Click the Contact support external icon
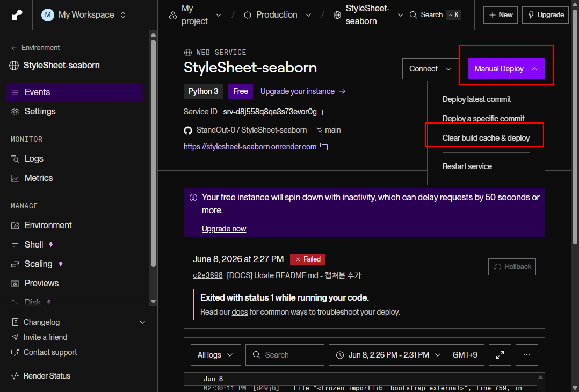This screenshot has height=392, width=579. [15, 352]
